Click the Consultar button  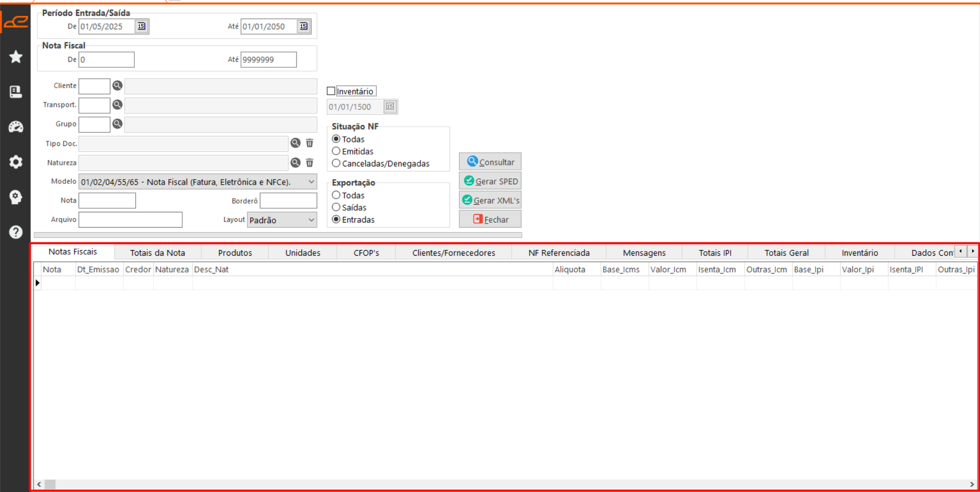pyautogui.click(x=490, y=162)
